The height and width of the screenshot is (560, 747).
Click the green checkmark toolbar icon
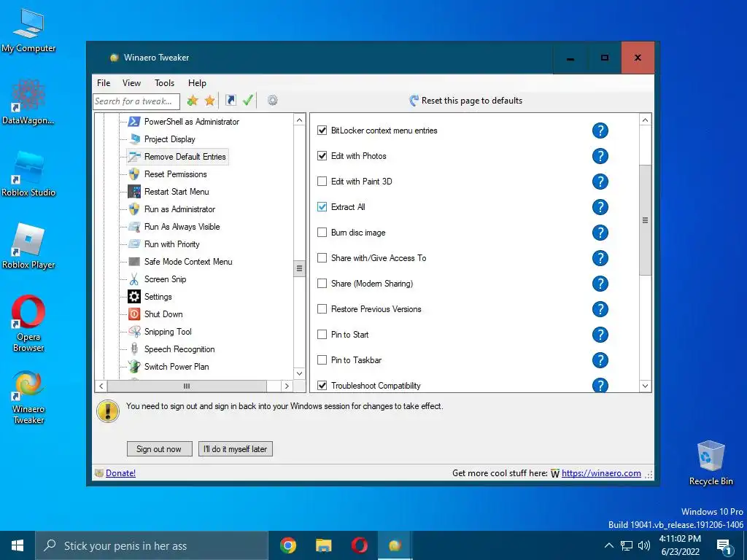point(248,100)
